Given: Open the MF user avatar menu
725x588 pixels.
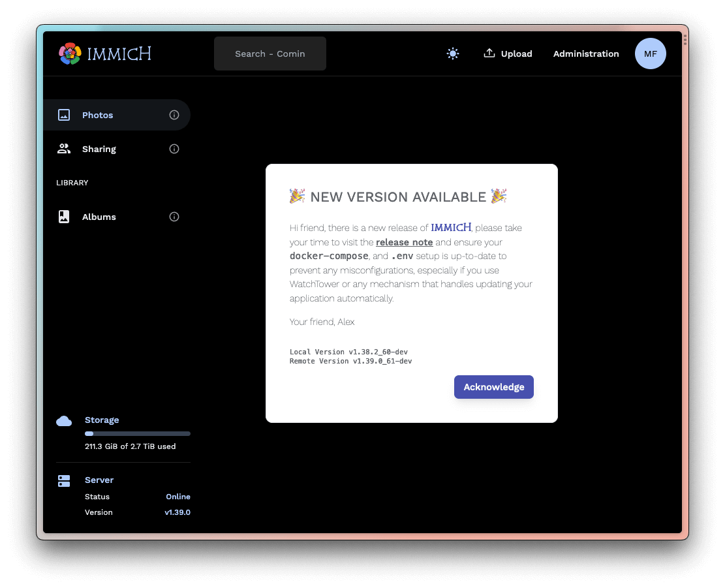Looking at the screenshot, I should 650,54.
